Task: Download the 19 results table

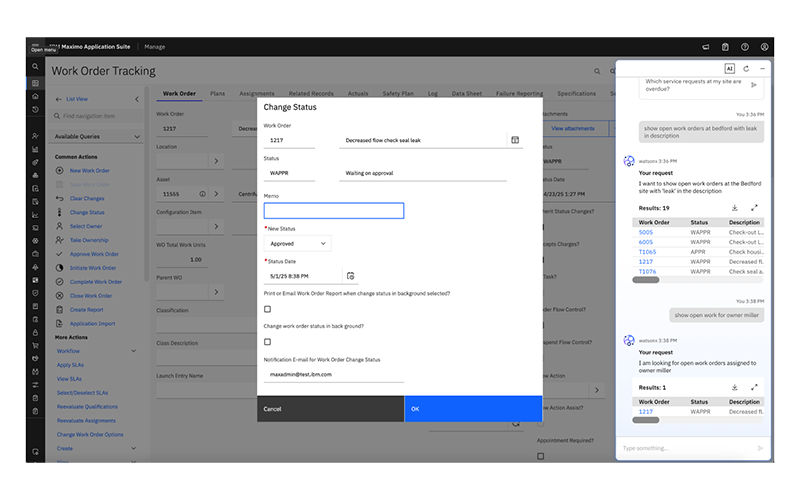Action: (x=735, y=207)
